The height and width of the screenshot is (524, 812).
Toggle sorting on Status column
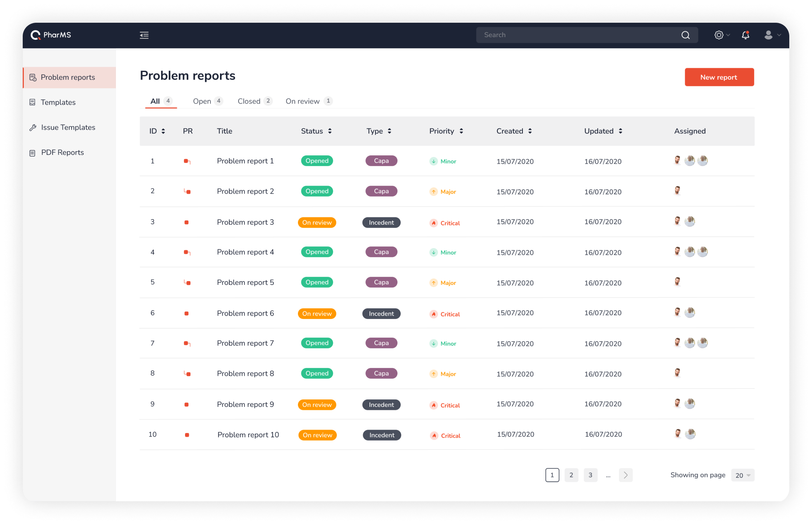click(x=330, y=131)
